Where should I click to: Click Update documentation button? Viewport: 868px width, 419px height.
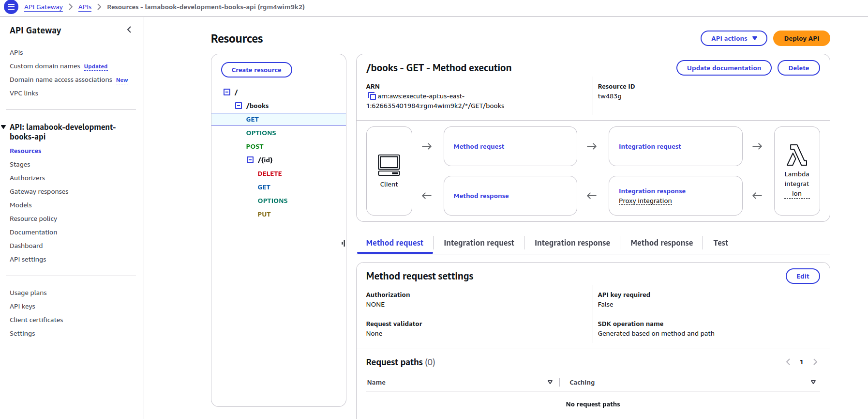(x=724, y=68)
